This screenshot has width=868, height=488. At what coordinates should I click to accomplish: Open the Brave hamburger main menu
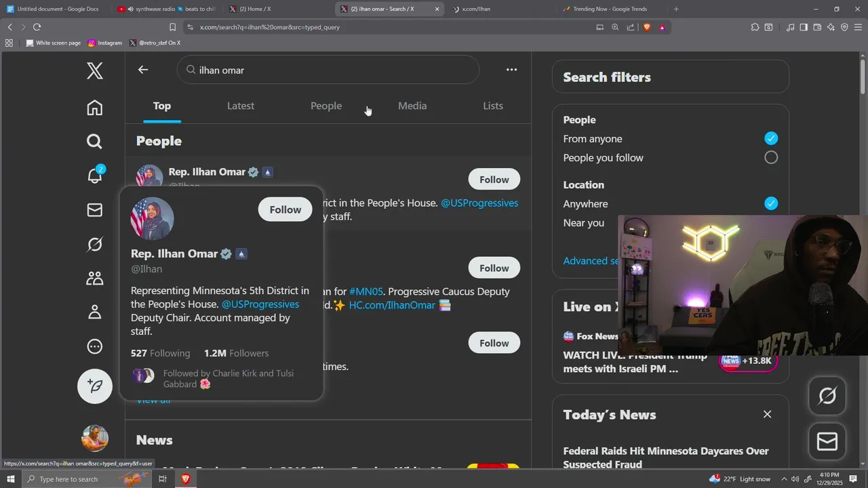click(x=859, y=27)
